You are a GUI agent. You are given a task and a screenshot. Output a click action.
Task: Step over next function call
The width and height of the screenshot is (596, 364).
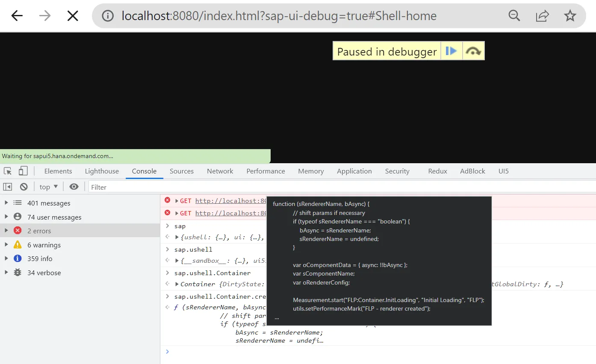473,51
